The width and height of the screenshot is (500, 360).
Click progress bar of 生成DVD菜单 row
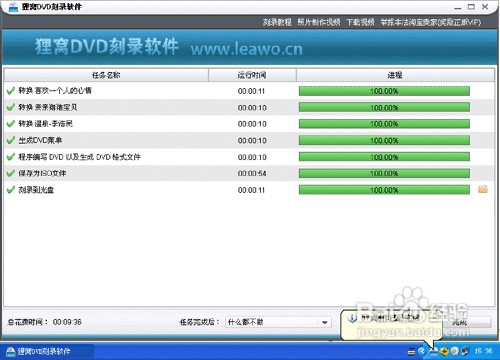[x=384, y=140]
